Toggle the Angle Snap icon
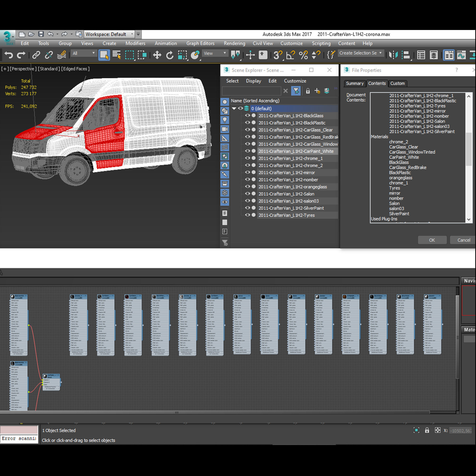476x476 pixels. (x=290, y=55)
